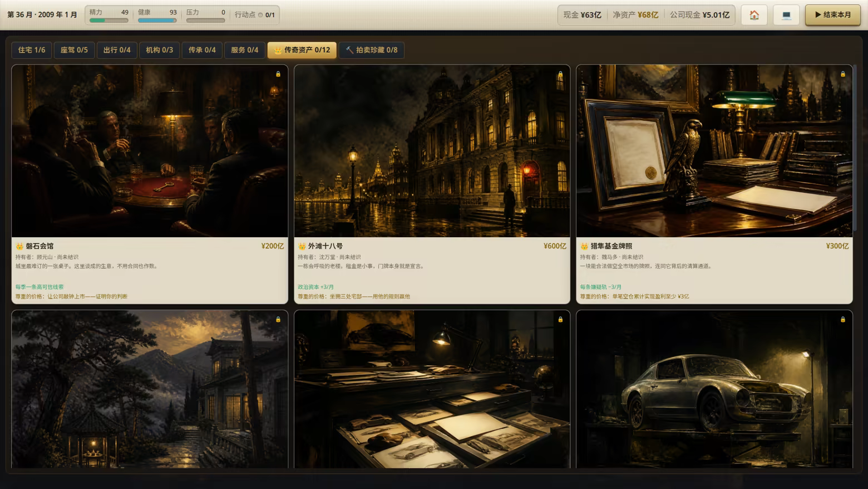Show the 传承 0/4 tab
Image resolution: width=868 pixels, height=489 pixels.
(x=202, y=50)
